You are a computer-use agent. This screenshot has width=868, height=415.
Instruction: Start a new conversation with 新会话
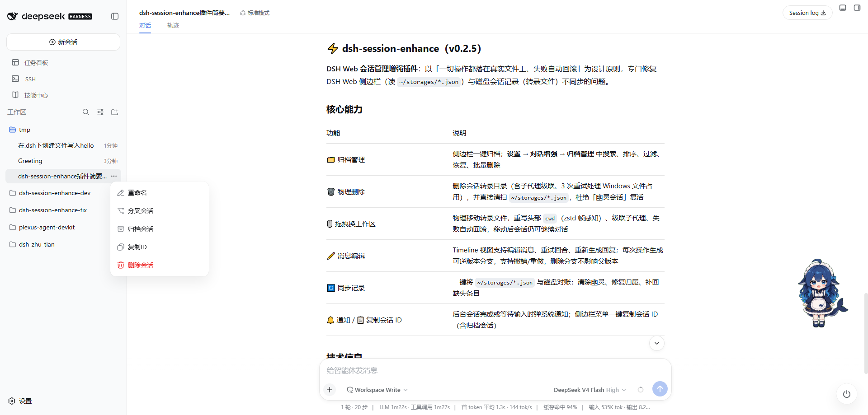(x=63, y=42)
